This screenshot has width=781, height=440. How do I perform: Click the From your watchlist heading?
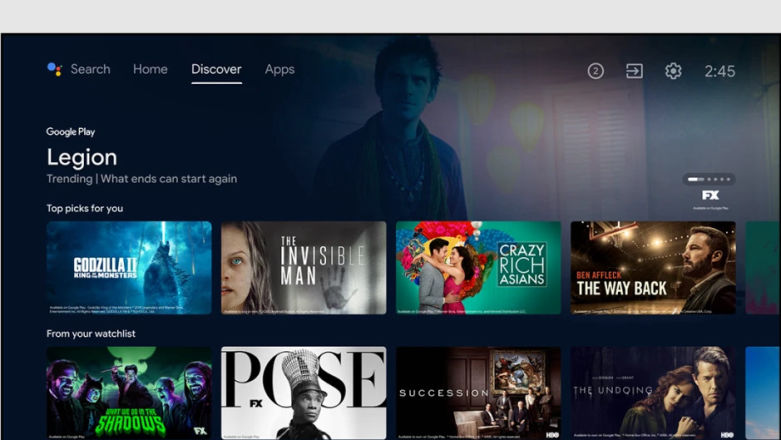point(91,333)
